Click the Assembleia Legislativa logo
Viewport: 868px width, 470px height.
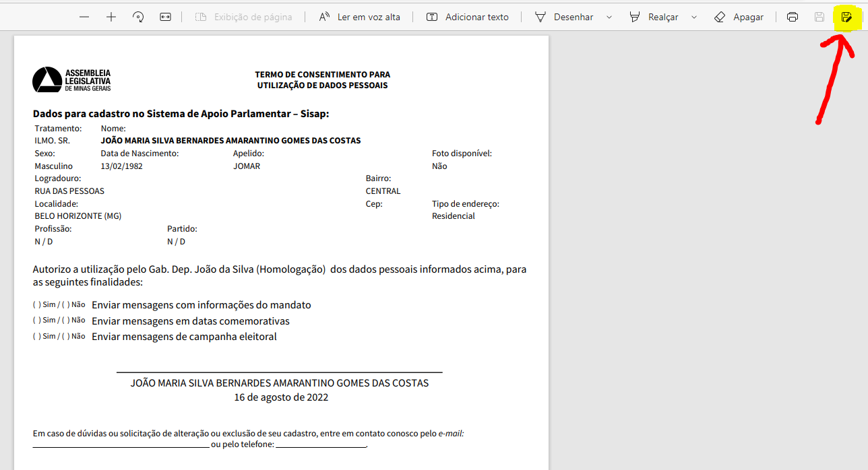[71, 80]
